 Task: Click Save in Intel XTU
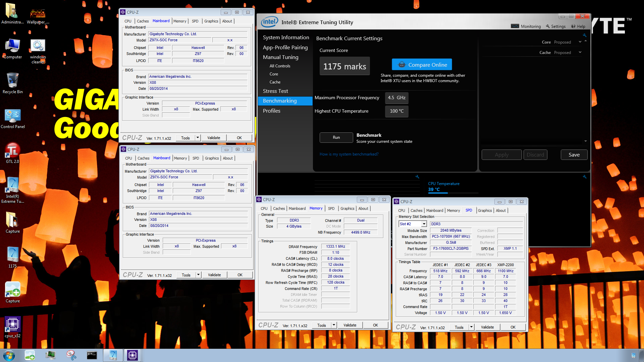[574, 155]
